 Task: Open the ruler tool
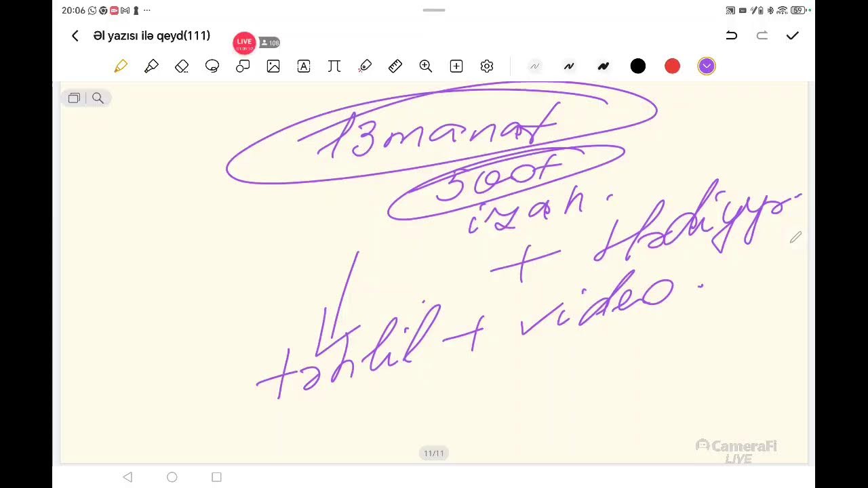395,66
